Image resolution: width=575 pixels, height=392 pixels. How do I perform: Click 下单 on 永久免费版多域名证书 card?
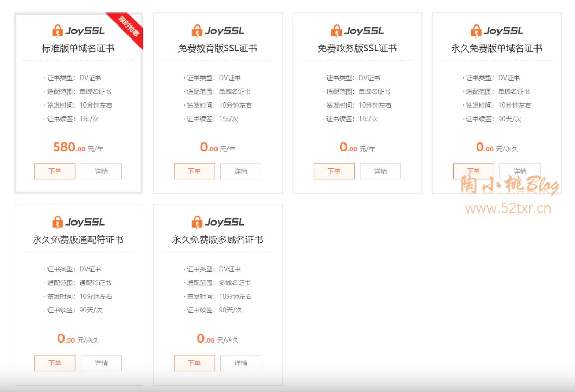click(x=195, y=363)
